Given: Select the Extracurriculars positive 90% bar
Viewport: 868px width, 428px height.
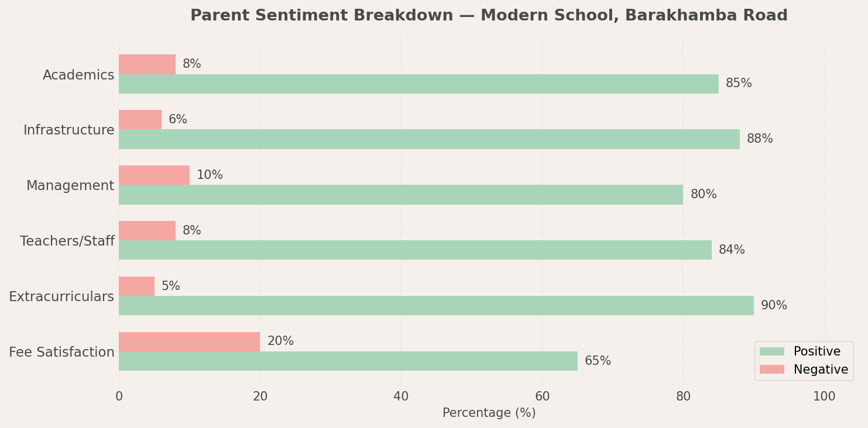Looking at the screenshot, I should coord(436,305).
